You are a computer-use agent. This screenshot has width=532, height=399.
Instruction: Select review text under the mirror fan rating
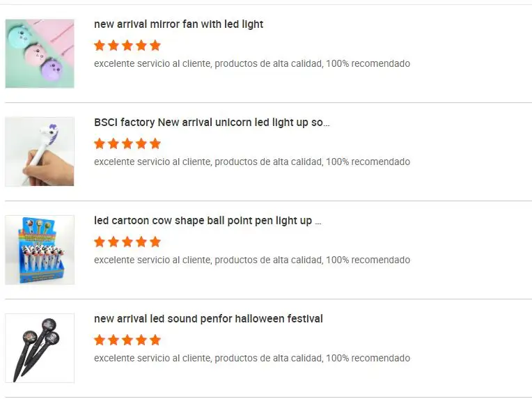tap(251, 64)
